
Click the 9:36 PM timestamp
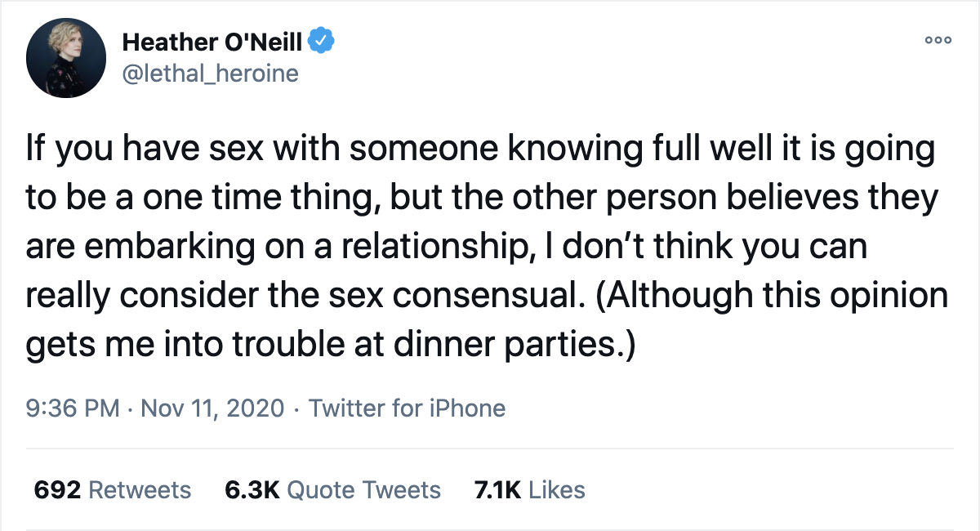(x=73, y=408)
